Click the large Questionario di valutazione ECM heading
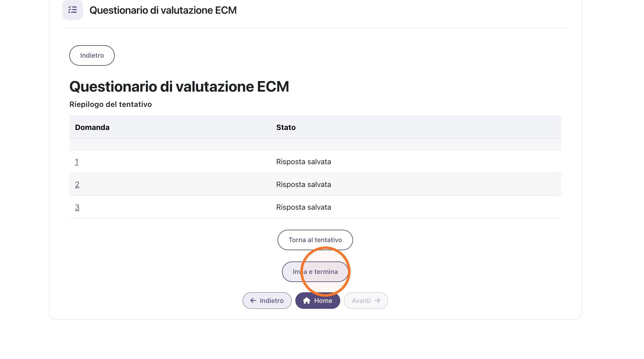644x359 pixels. (x=179, y=86)
